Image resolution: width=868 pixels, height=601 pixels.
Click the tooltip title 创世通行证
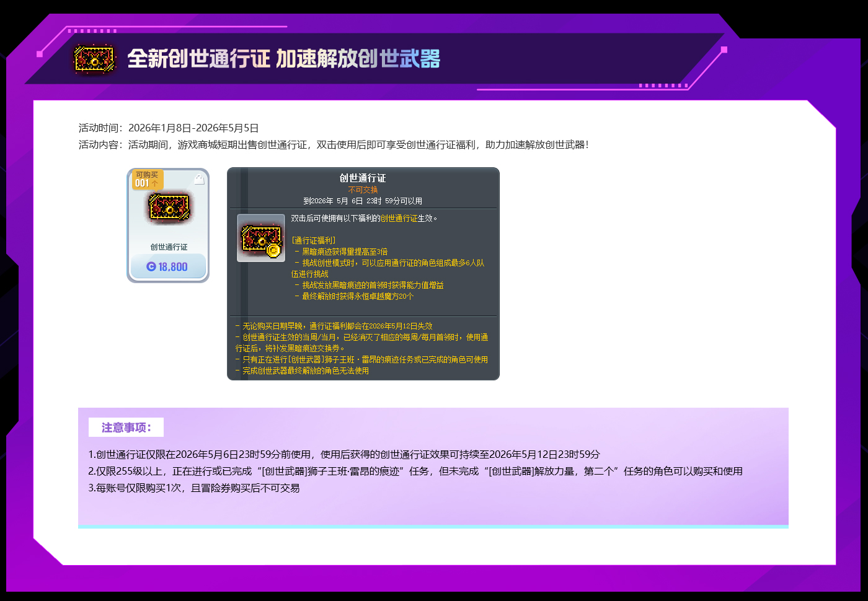(x=363, y=178)
